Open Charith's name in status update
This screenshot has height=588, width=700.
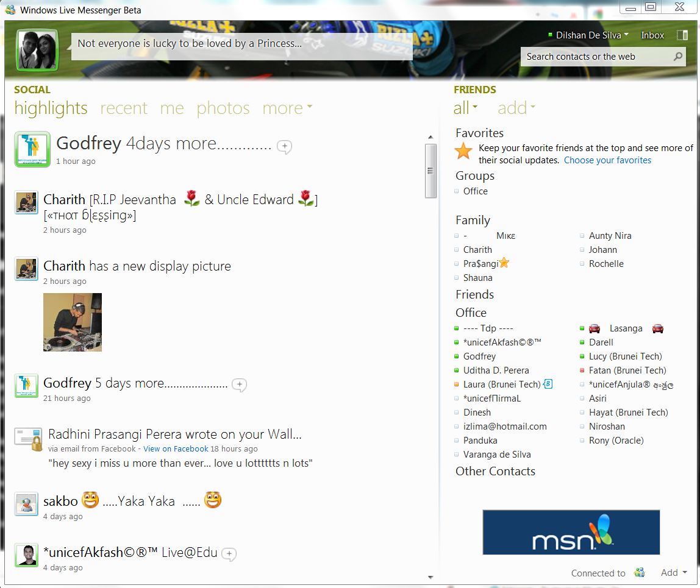(x=64, y=199)
